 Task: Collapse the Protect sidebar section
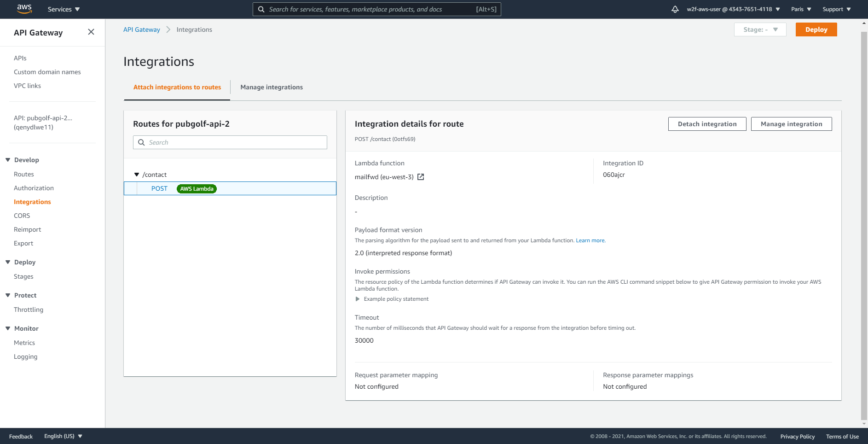pos(8,295)
